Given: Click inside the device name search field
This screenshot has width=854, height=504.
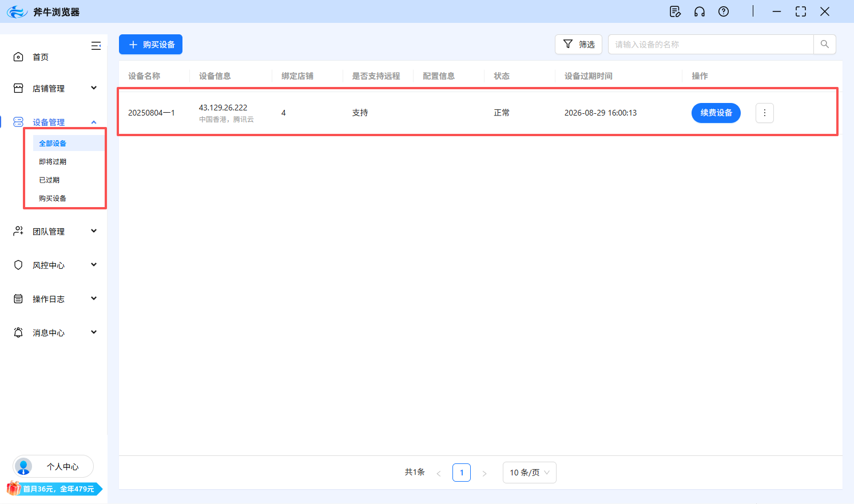Looking at the screenshot, I should tap(709, 44).
